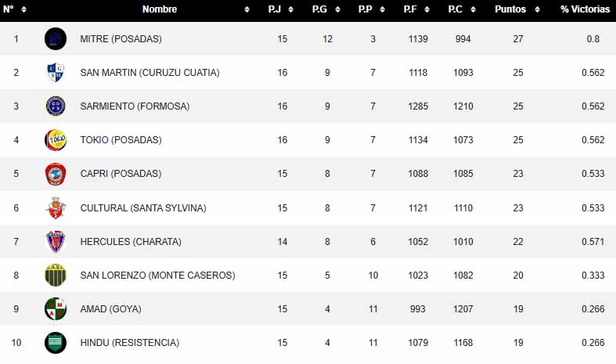This screenshot has width=616, height=364.
Task: Click the San Martin (Curuzu Cuatia) crest
Action: (56, 73)
